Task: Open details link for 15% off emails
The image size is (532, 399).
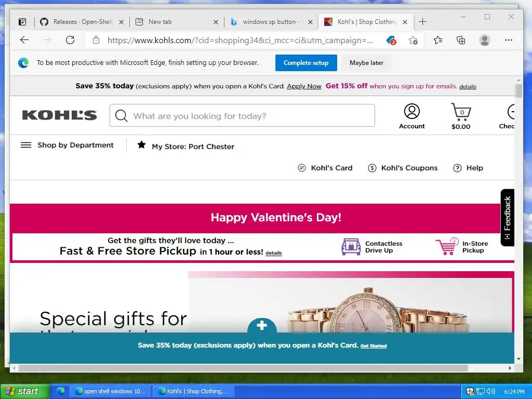Action: (x=468, y=87)
